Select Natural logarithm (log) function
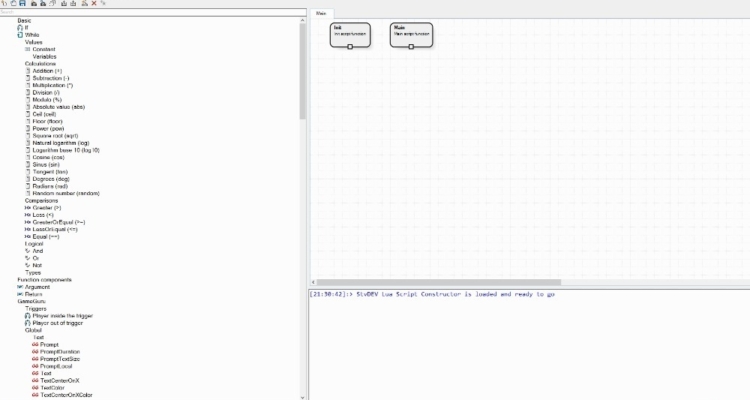This screenshot has height=400, width=750. pos(57,143)
